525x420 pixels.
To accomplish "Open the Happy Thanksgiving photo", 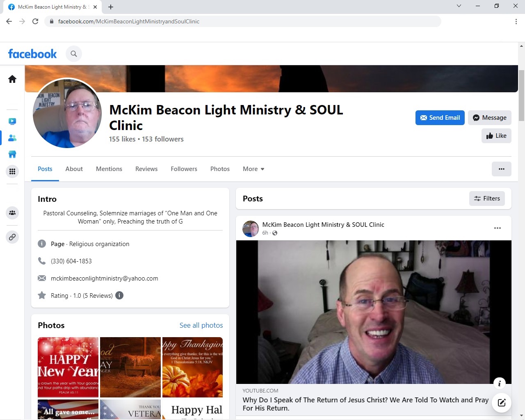I will click(x=193, y=367).
